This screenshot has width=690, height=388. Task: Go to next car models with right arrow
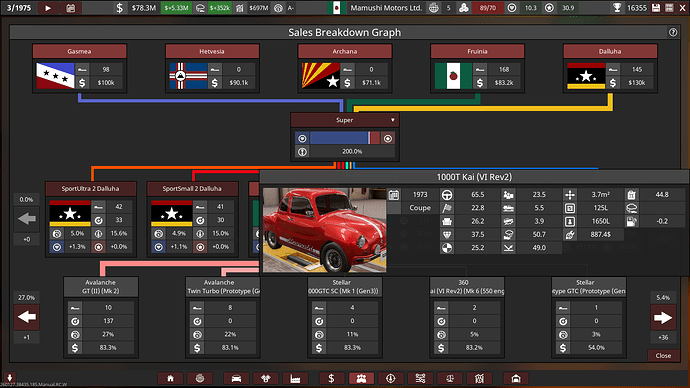(663, 317)
